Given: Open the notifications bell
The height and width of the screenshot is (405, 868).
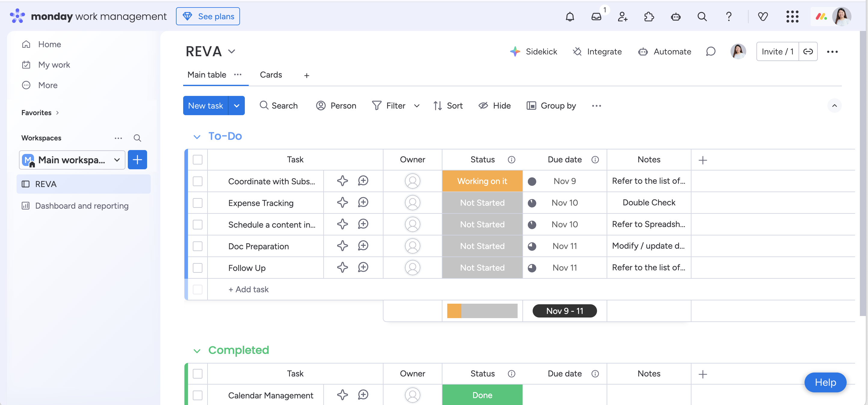Looking at the screenshot, I should [x=569, y=17].
